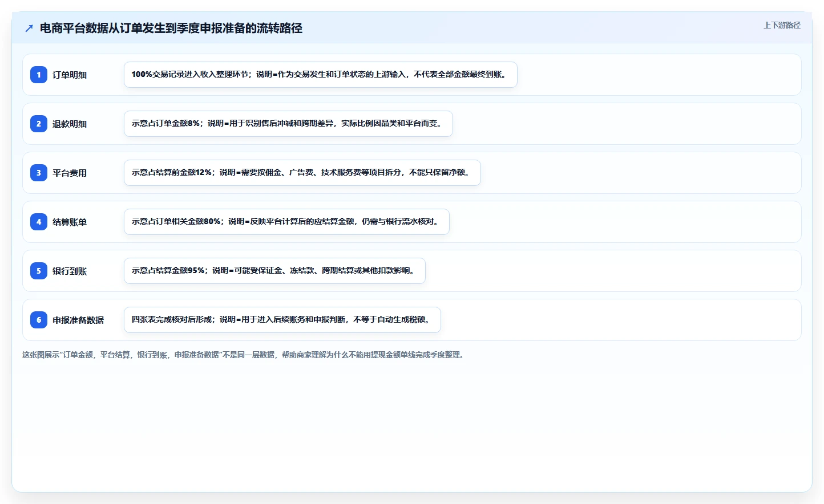Image resolution: width=824 pixels, height=504 pixels.
Task: Click step number badge 4
Action: (39, 222)
